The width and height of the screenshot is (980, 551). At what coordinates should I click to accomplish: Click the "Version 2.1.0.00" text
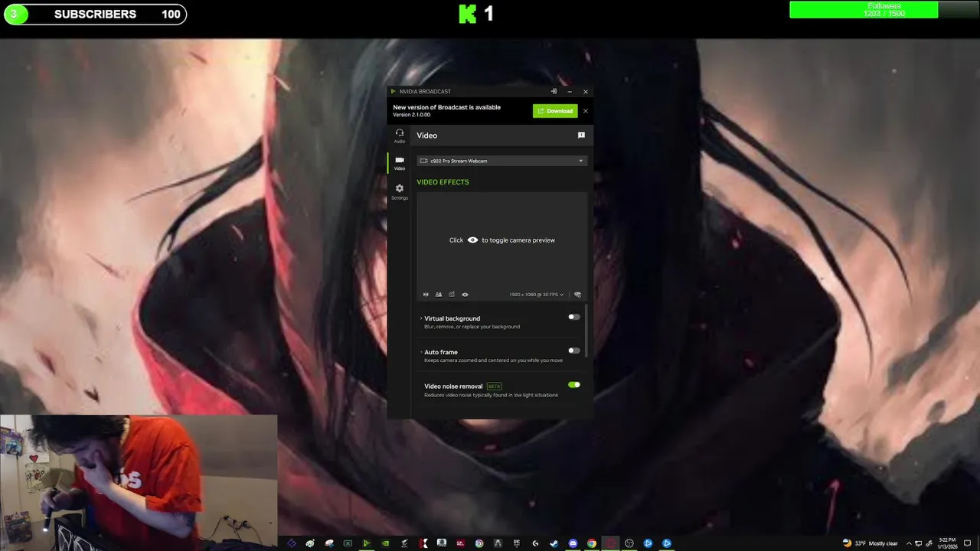tap(412, 115)
